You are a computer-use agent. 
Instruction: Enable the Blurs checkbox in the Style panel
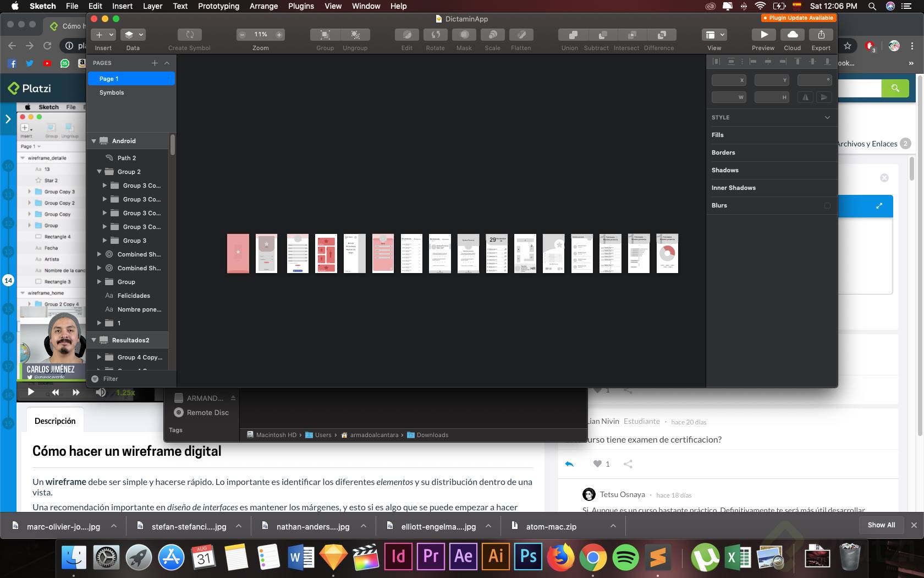[827, 206]
